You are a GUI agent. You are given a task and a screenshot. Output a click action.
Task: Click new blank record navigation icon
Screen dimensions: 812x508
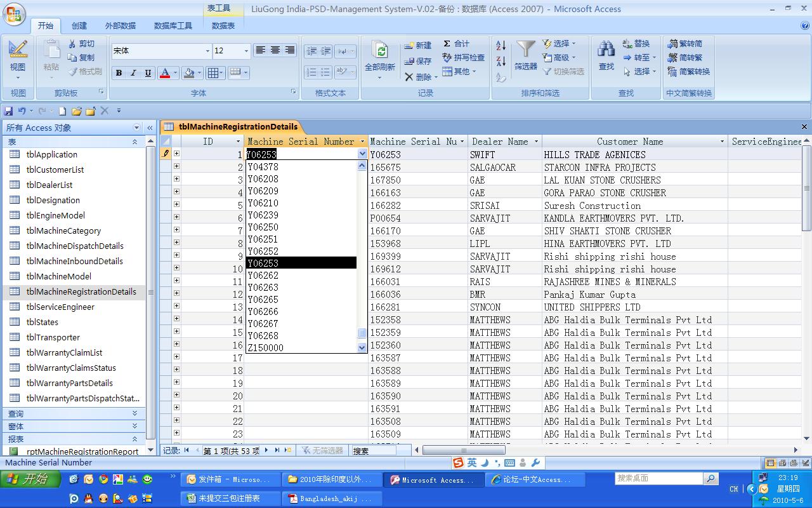pyautogui.click(x=288, y=450)
